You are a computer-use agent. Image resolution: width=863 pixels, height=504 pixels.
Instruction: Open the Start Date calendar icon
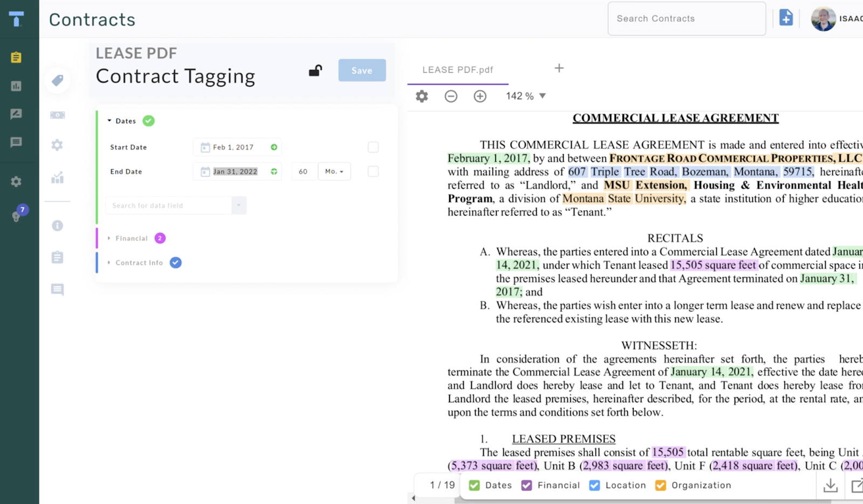[205, 147]
